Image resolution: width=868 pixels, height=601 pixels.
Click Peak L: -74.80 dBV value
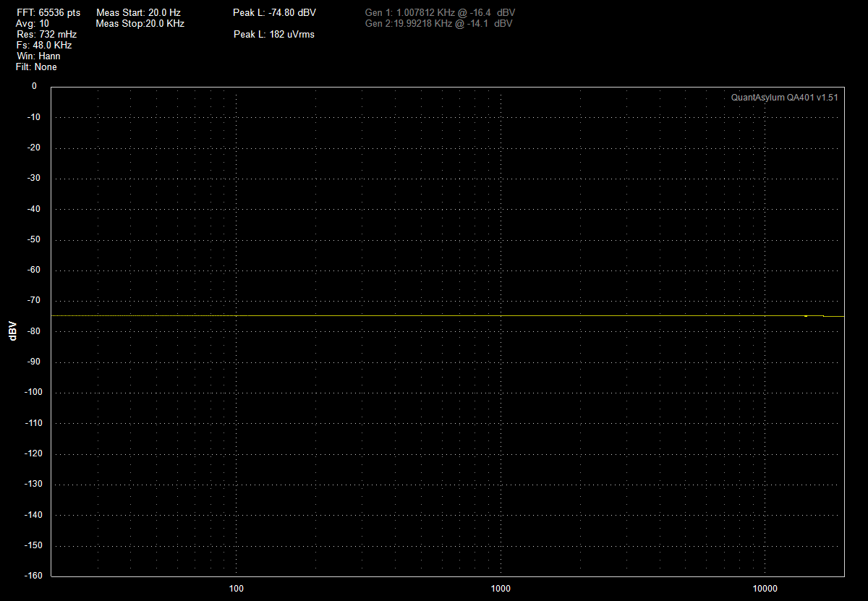[x=274, y=13]
